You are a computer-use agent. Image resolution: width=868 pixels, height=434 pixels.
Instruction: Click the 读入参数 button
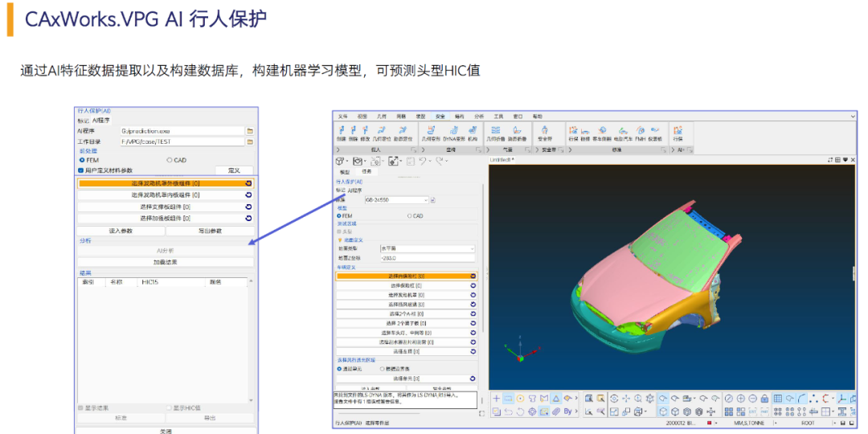click(121, 231)
